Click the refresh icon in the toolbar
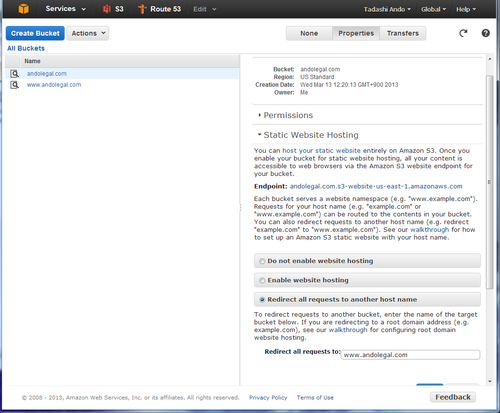 [x=463, y=33]
